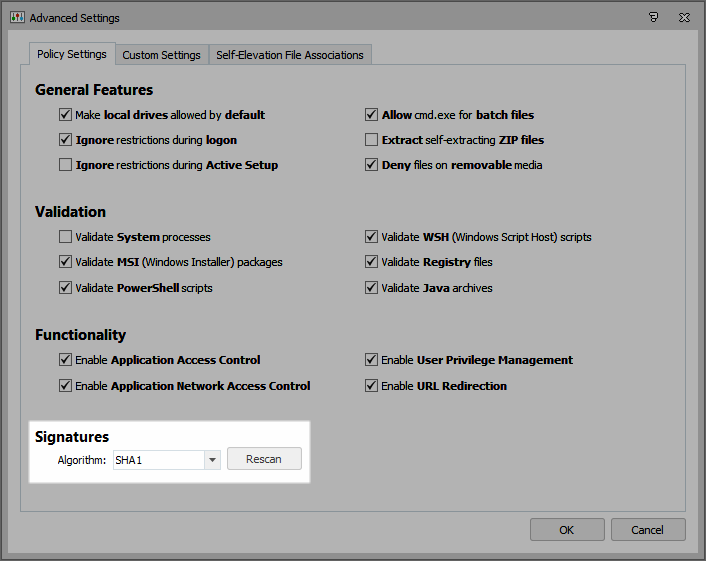Screen dimensions: 706x561
Task: Open the Self-Elevation File Associations tab
Action: pyautogui.click(x=290, y=55)
